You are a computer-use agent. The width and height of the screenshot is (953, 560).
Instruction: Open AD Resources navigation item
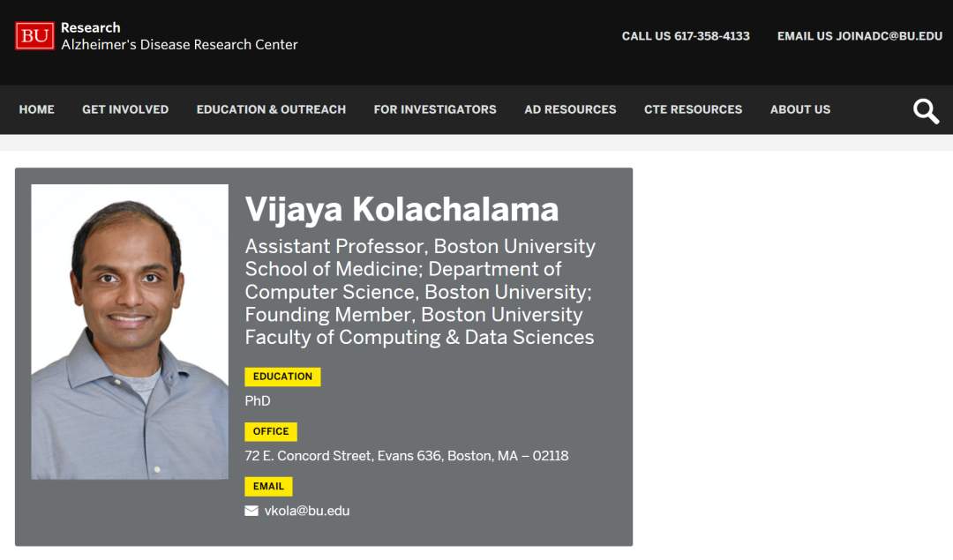tap(570, 109)
